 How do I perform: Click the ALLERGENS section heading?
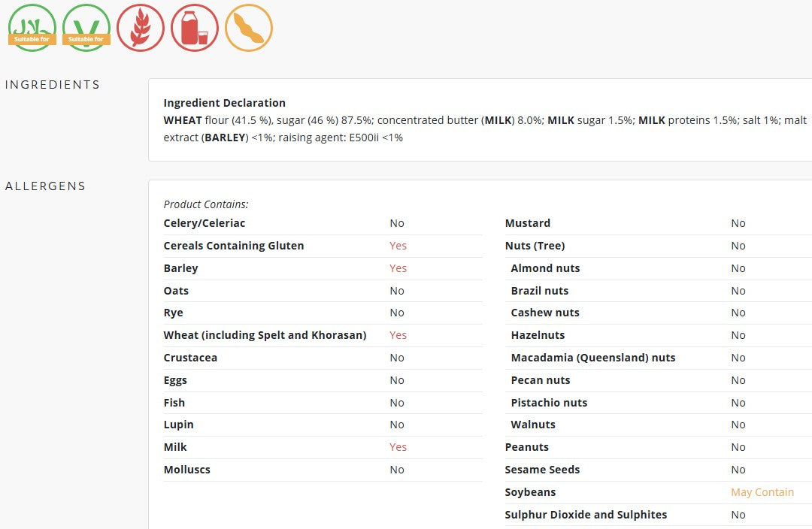pos(46,186)
